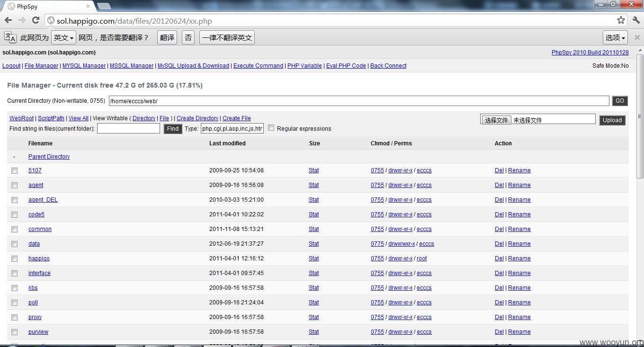Open the Chrome wrench menu

[x=636, y=20]
